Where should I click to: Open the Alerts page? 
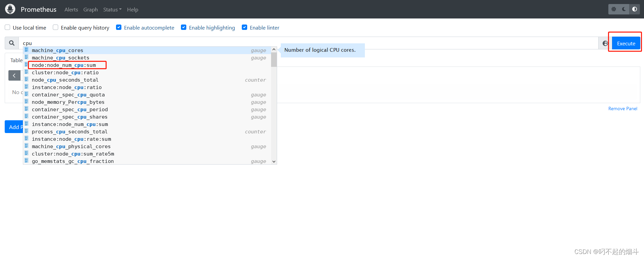click(71, 9)
